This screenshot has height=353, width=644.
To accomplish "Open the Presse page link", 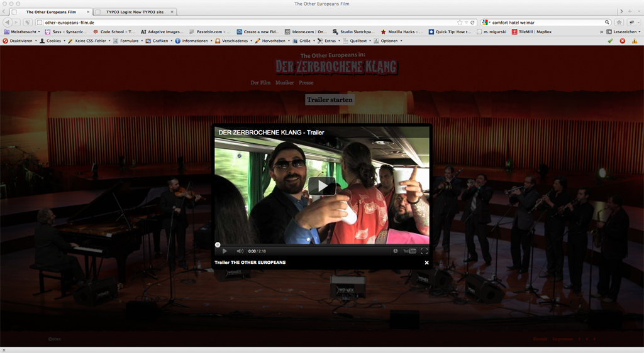I will coord(306,83).
